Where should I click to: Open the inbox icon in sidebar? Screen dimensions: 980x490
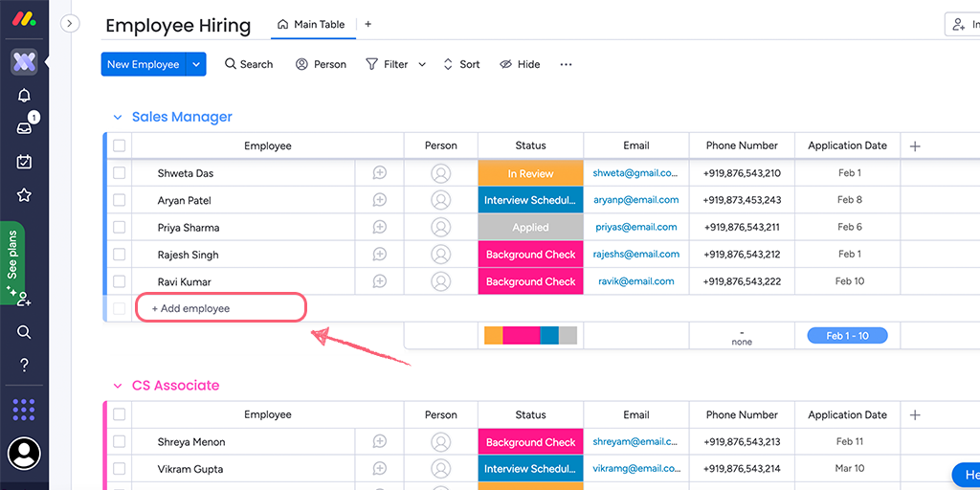click(x=24, y=128)
